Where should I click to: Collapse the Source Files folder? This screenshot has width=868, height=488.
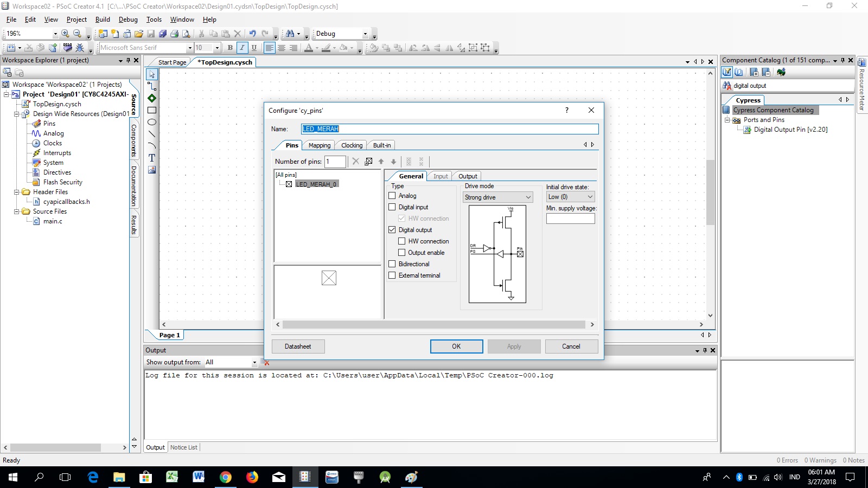pos(17,211)
